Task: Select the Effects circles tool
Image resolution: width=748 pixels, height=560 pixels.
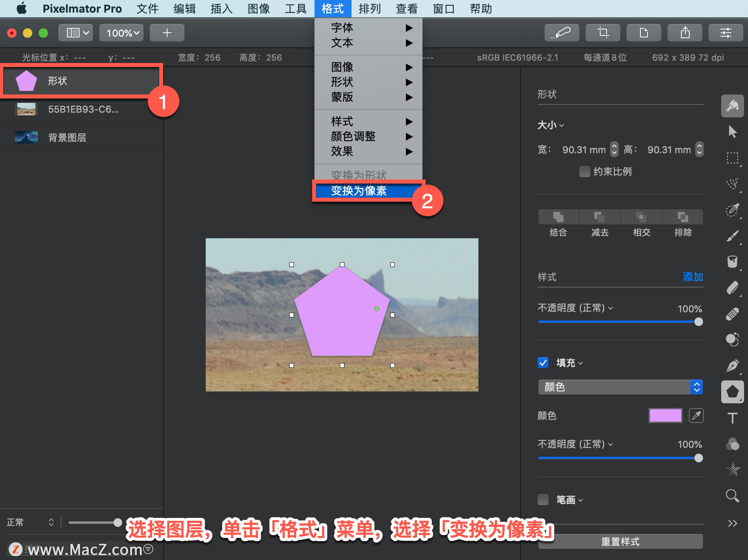Action: pyautogui.click(x=732, y=444)
